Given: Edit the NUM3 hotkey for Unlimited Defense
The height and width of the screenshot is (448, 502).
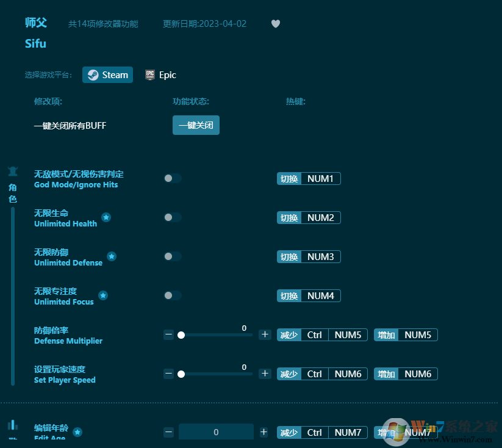Looking at the screenshot, I should tap(309, 257).
